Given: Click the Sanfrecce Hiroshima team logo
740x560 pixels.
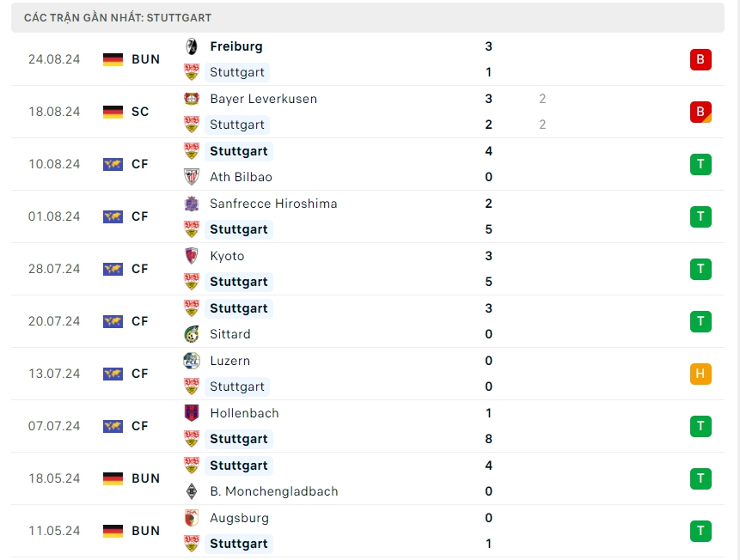Looking at the screenshot, I should click(192, 204).
